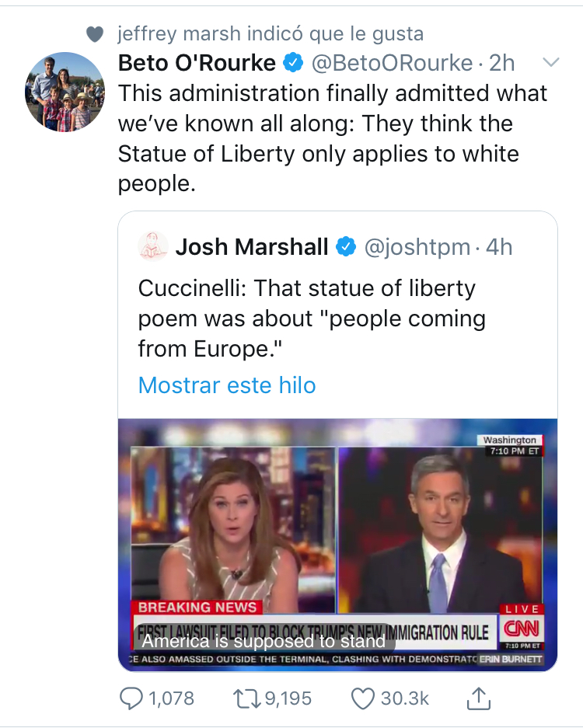Select the Beto O'Rourke display name
Viewport: 583px width, 728px height.
197,63
